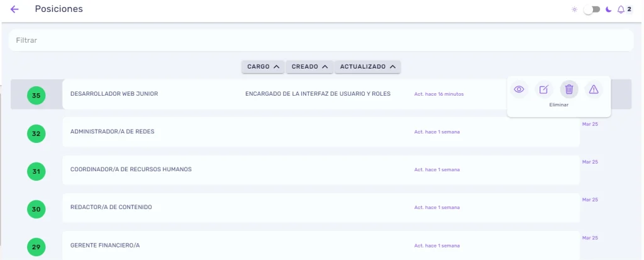Screen dimensions: 644x260
Task: Open COORDINADOR/A DE RECURSOS HUMANOS row
Action: coord(321,170)
